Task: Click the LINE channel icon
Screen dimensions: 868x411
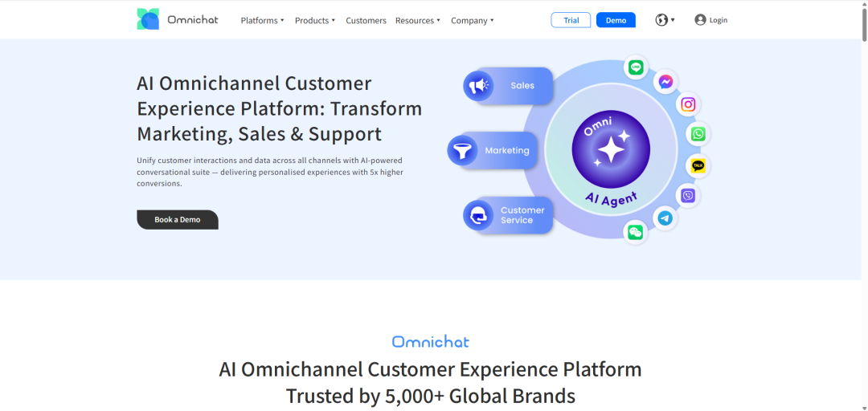Action: click(636, 67)
